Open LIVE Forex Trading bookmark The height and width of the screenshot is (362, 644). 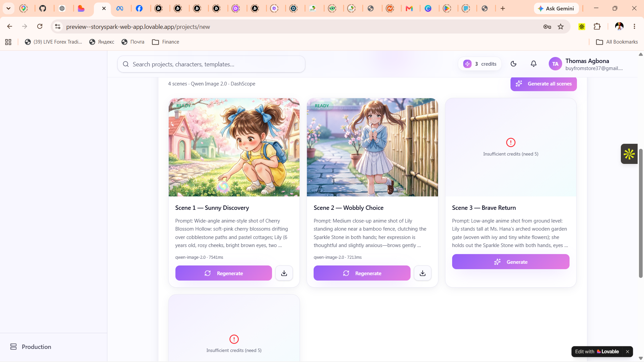tap(53, 42)
